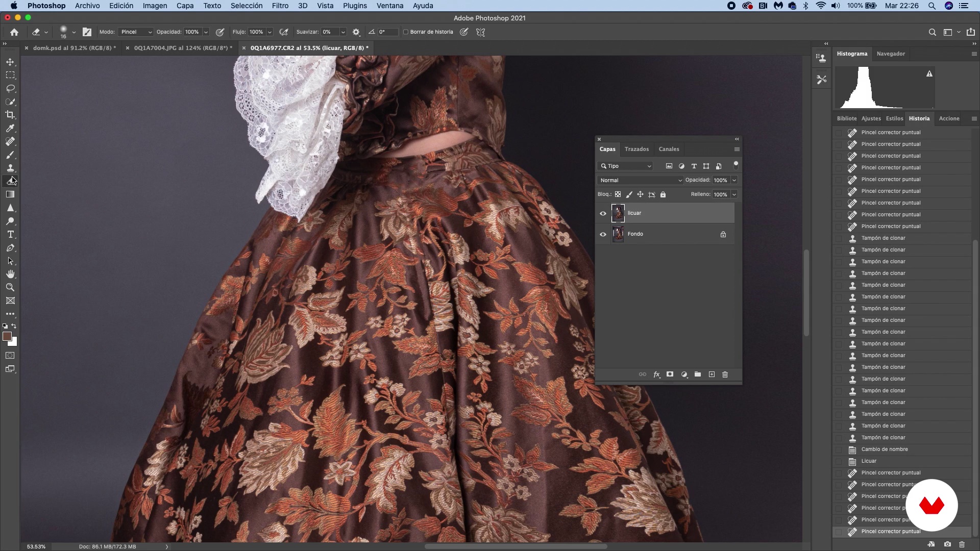Select the Eyedropper tool
The image size is (980, 551).
click(10, 128)
